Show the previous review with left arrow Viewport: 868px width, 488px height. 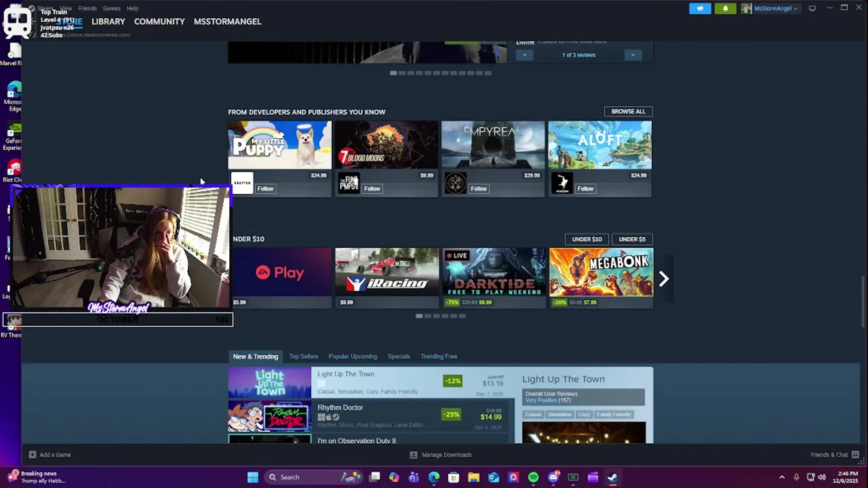pyautogui.click(x=524, y=55)
